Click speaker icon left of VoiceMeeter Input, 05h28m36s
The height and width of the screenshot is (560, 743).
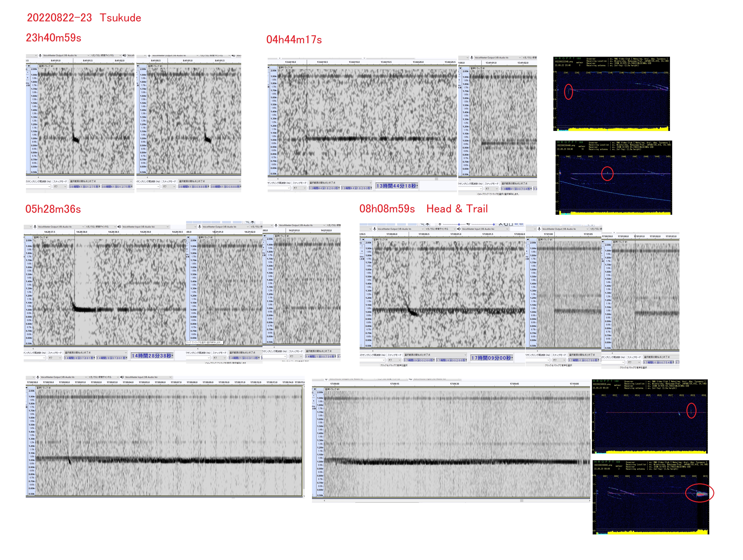point(119,227)
